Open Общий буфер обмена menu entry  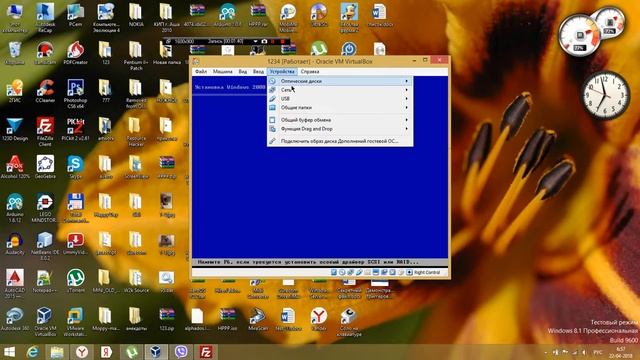(340, 120)
